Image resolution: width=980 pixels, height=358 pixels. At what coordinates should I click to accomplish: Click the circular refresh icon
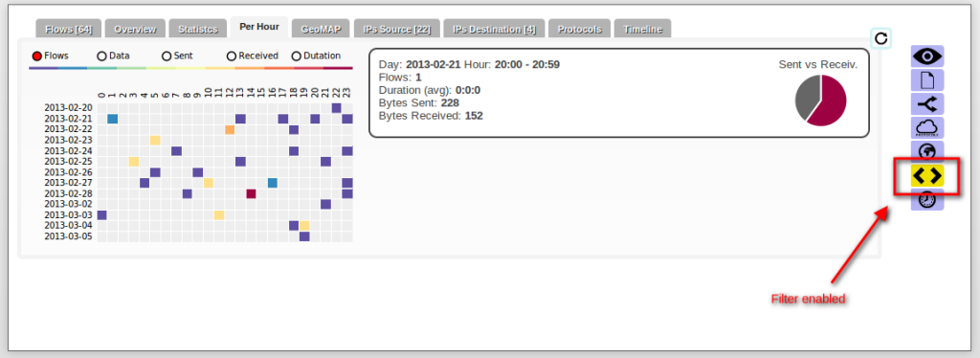pyautogui.click(x=881, y=38)
